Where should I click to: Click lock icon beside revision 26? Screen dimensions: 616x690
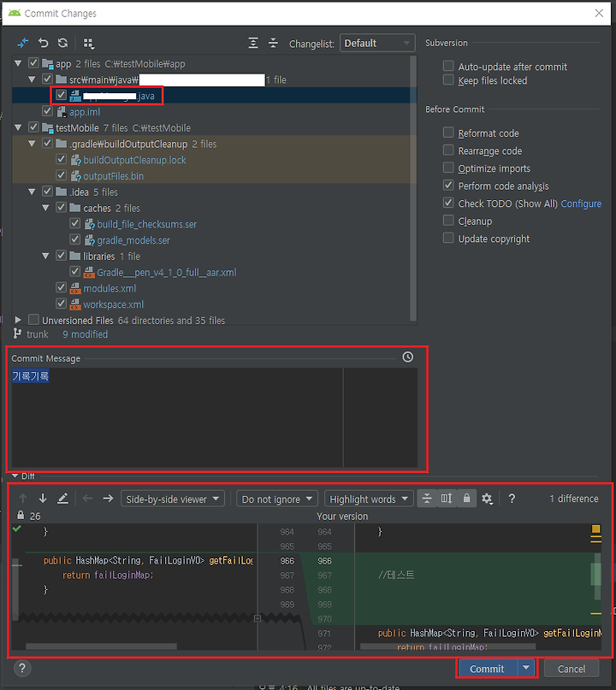click(21, 515)
